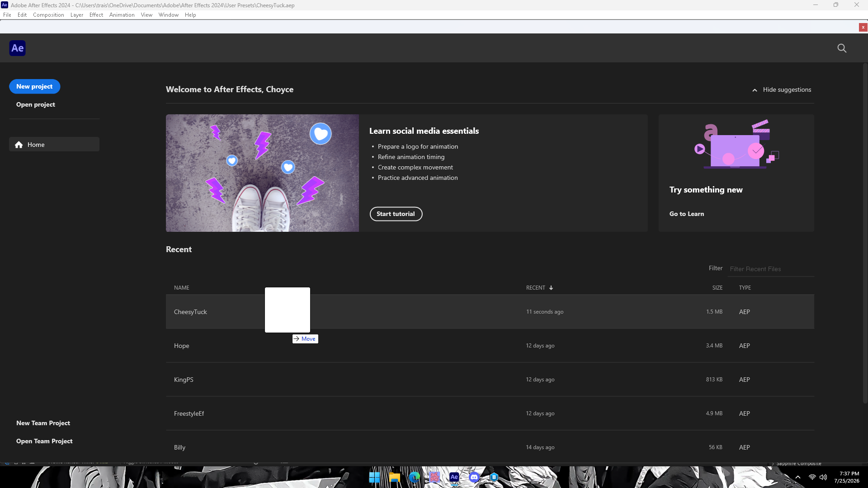
Task: Toggle RECENT column sort arrow
Action: [x=551, y=288]
